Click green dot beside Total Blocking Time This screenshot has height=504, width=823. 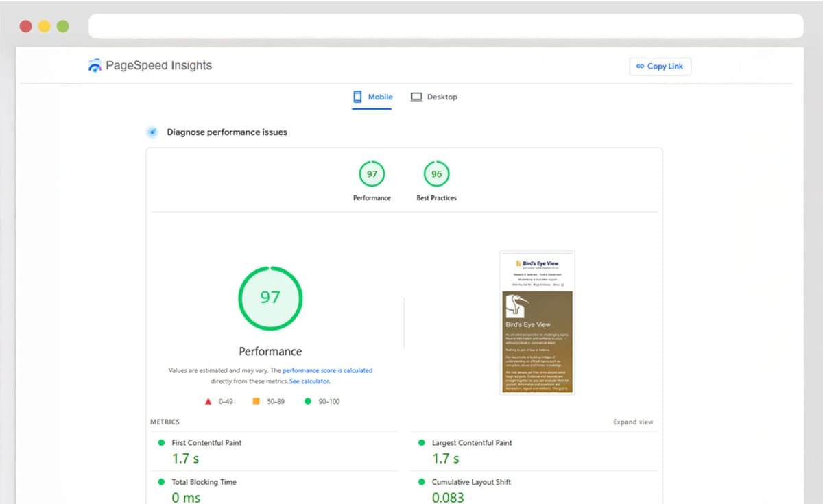point(161,482)
